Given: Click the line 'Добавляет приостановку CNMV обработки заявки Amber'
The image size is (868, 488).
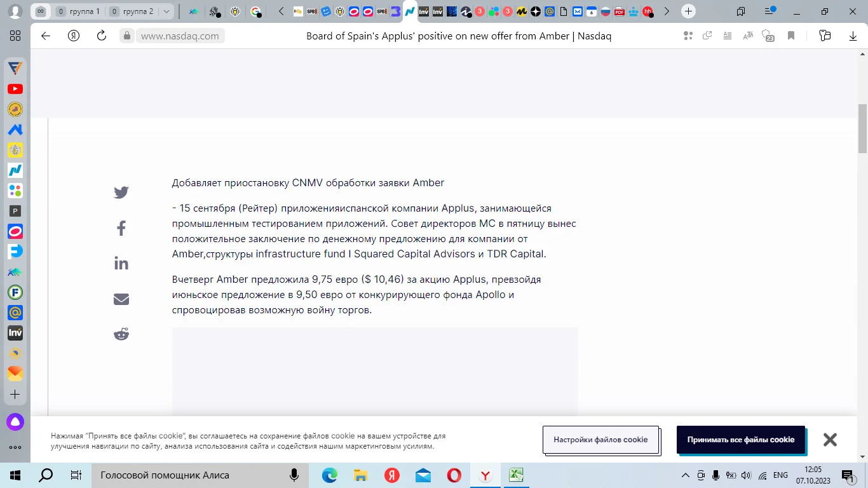Looking at the screenshot, I should coord(308,183).
